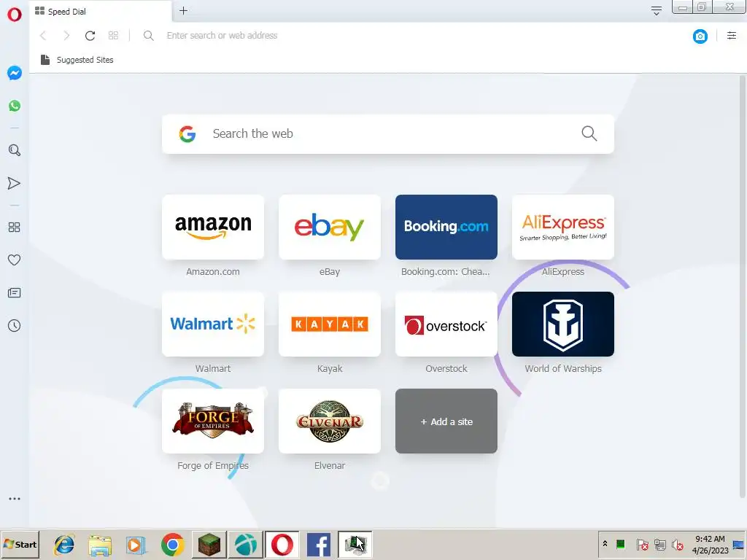The image size is (747, 560).
Task: Go back using the back arrow
Action: tap(43, 35)
